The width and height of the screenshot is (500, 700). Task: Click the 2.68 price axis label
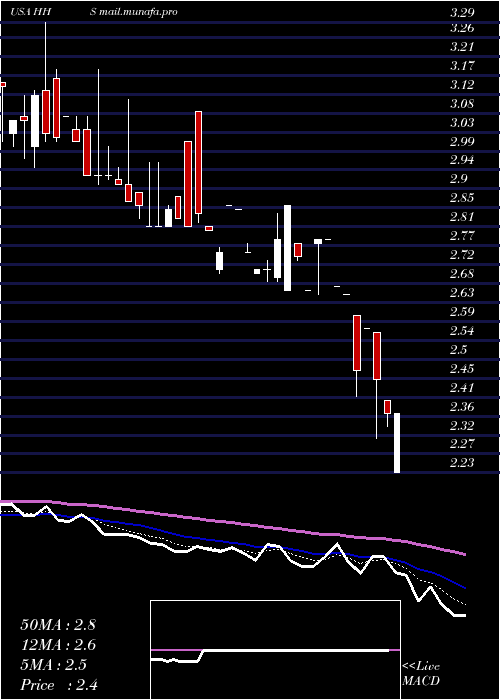pos(462,274)
